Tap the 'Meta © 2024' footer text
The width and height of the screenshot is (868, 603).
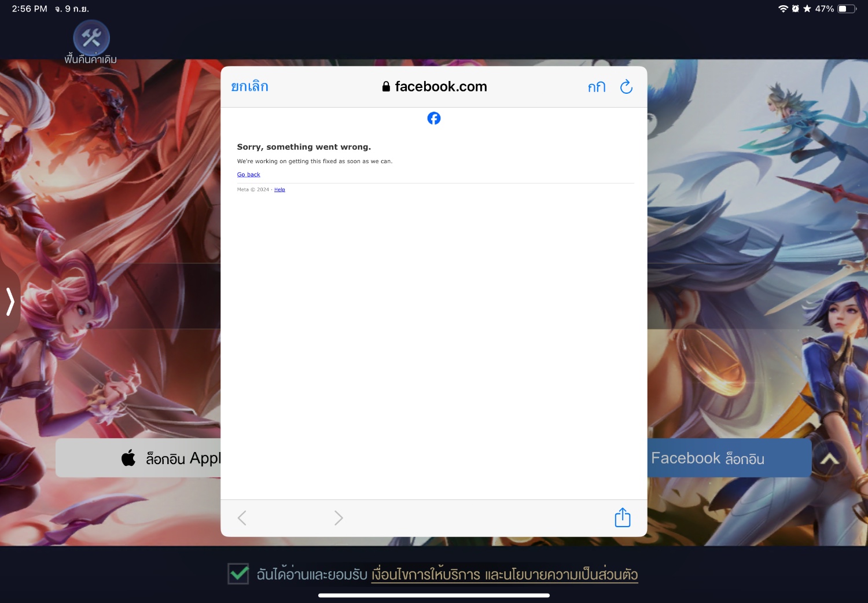tap(253, 190)
